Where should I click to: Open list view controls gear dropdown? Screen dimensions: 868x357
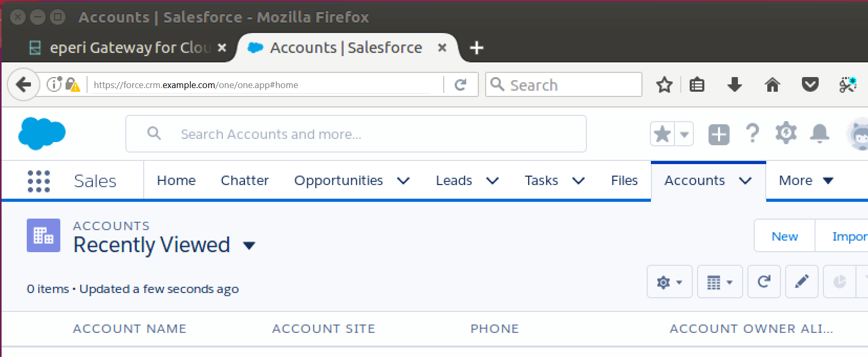[670, 282]
